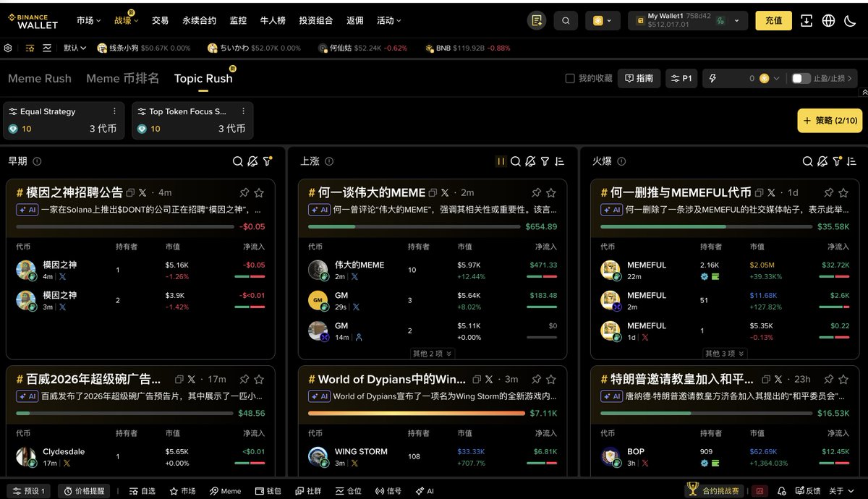
Task: Open the 默认 ticker dropdown
Action: (x=75, y=48)
